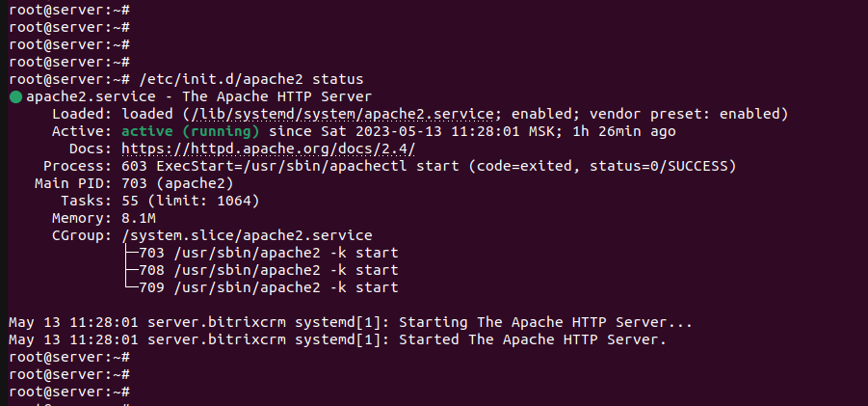Click the 'status=0/SUCCESS' exit code text
Viewport: 868px width, 406px height.
(662, 166)
